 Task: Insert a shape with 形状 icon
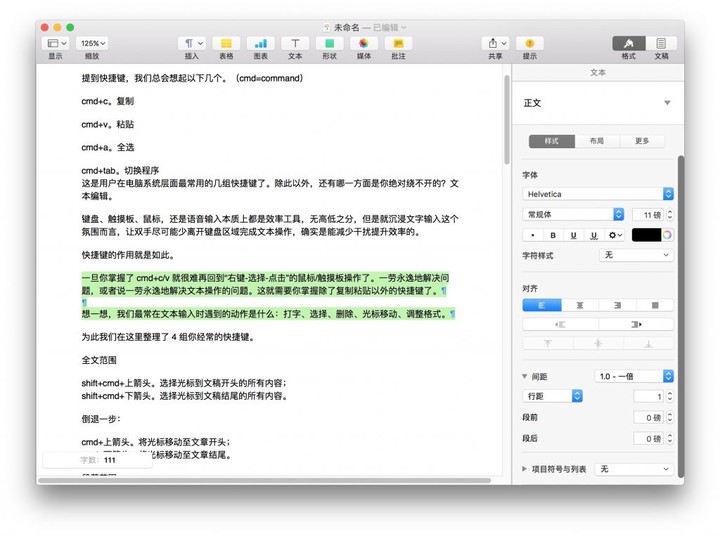329,43
